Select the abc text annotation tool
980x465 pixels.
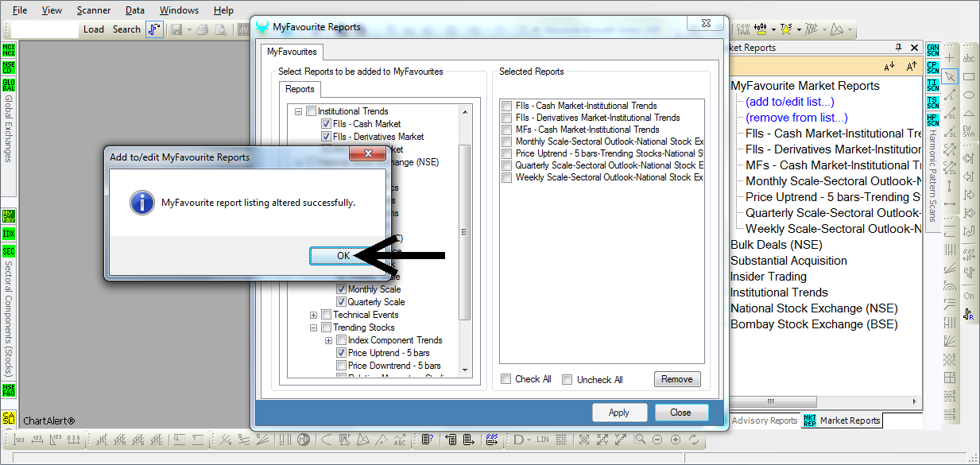tap(969, 59)
